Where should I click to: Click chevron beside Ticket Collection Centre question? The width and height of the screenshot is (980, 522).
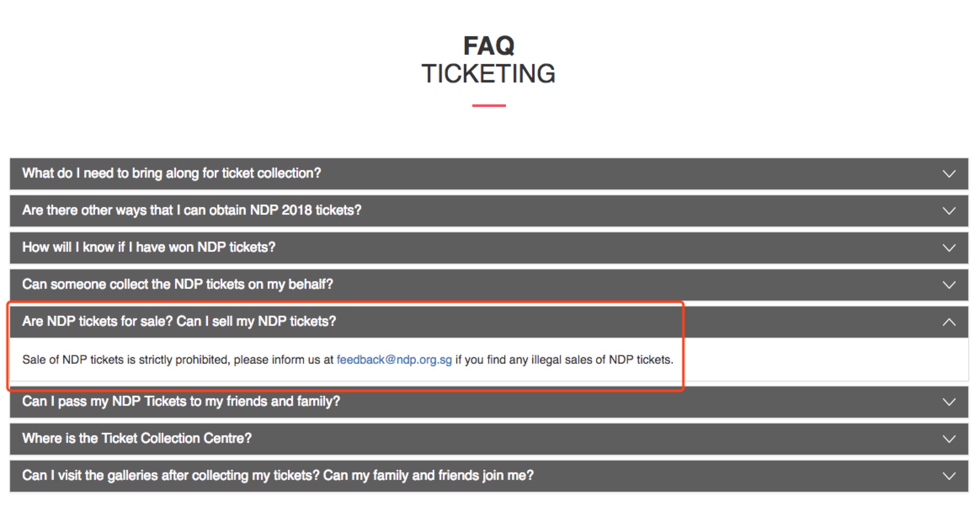pos(948,439)
